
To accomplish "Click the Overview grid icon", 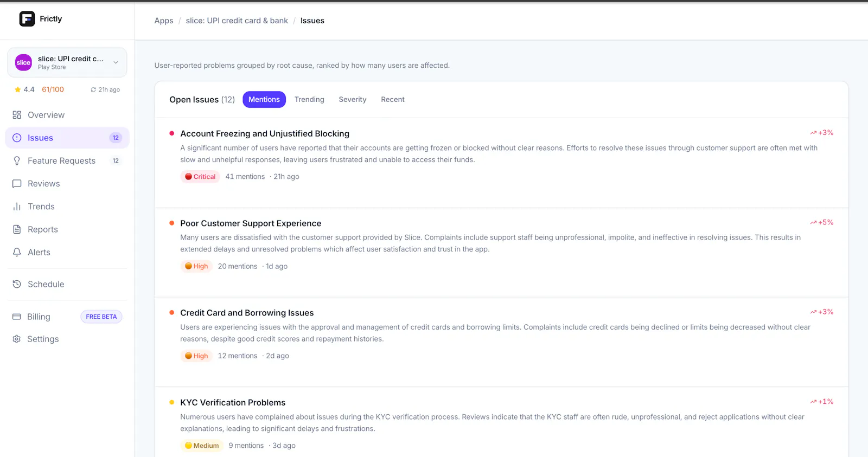I will pos(17,115).
